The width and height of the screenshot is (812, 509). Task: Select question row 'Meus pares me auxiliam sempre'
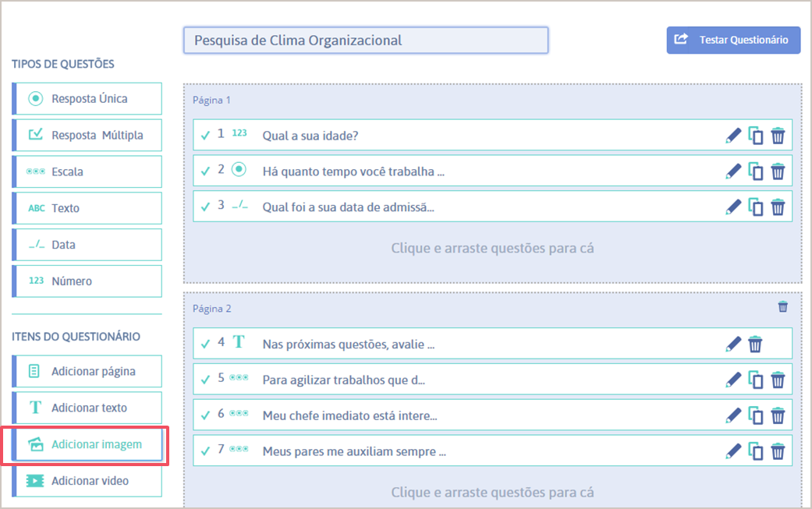pyautogui.click(x=468, y=451)
